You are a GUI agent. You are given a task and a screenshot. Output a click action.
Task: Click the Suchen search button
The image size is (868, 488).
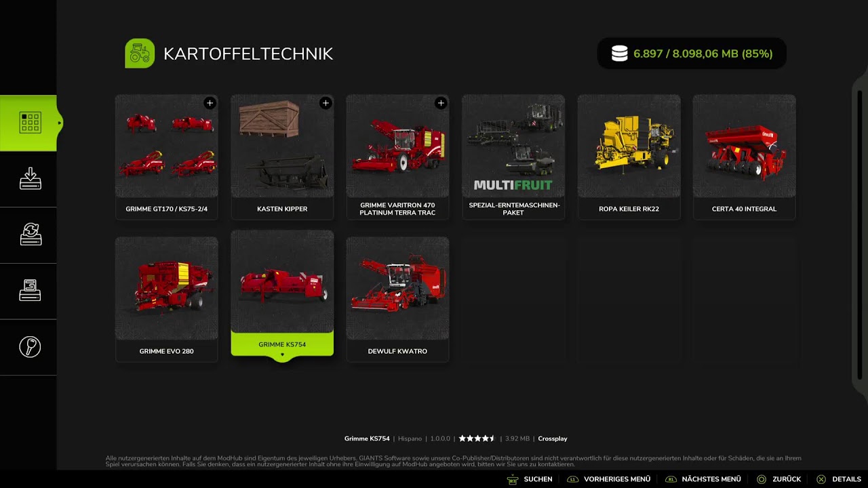coord(530,479)
